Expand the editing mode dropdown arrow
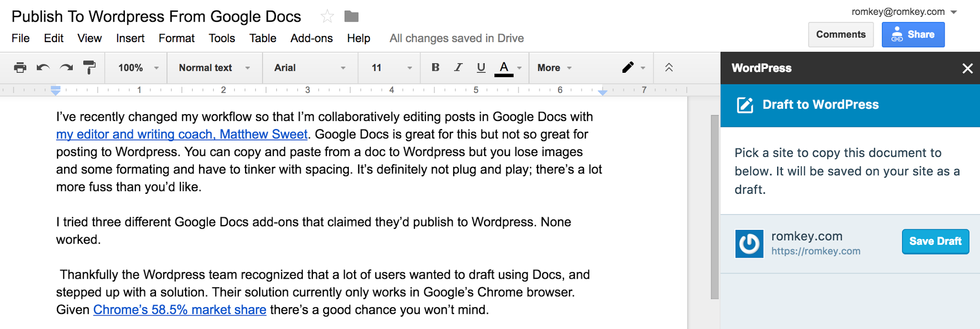 coord(643,68)
